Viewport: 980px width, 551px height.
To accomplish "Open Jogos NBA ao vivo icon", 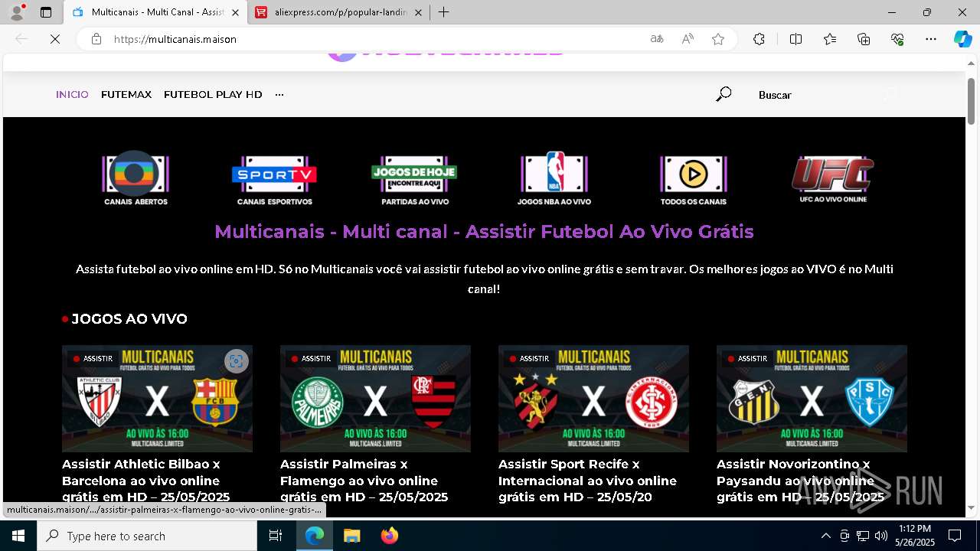I will tap(554, 179).
